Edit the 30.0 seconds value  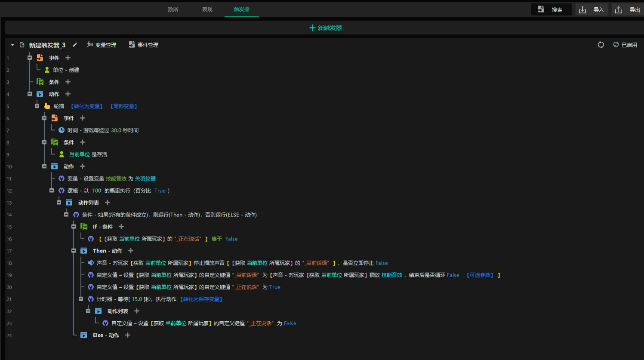click(116, 130)
